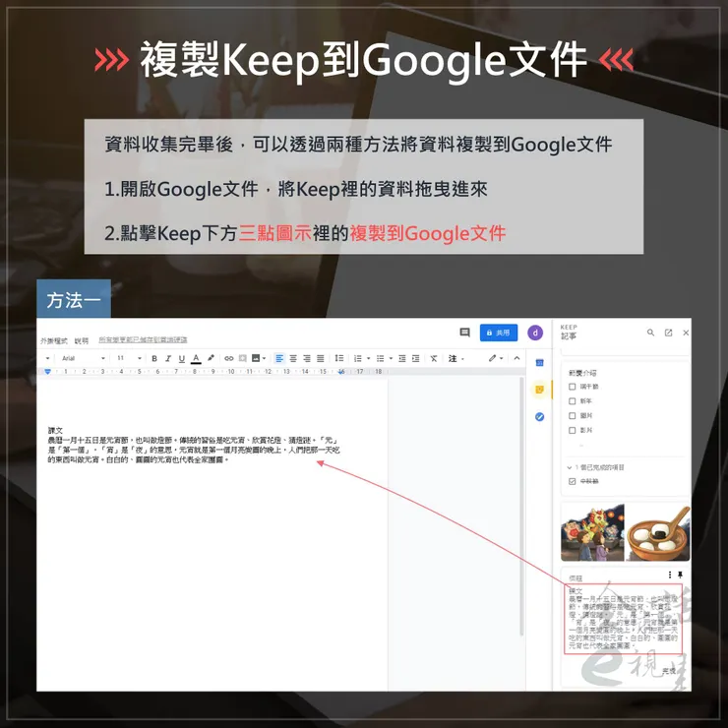Check the 新年 list item
The height and width of the screenshot is (728, 728).
point(572,400)
